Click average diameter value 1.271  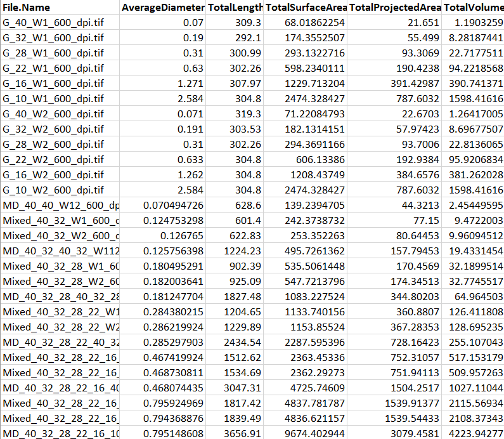pyautogui.click(x=163, y=83)
